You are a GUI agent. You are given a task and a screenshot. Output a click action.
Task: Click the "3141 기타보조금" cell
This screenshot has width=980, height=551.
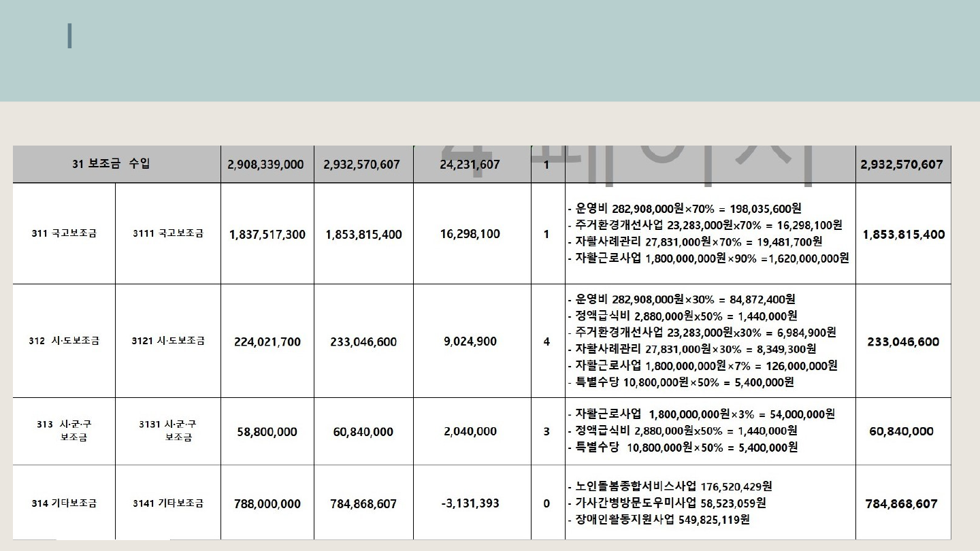point(167,503)
